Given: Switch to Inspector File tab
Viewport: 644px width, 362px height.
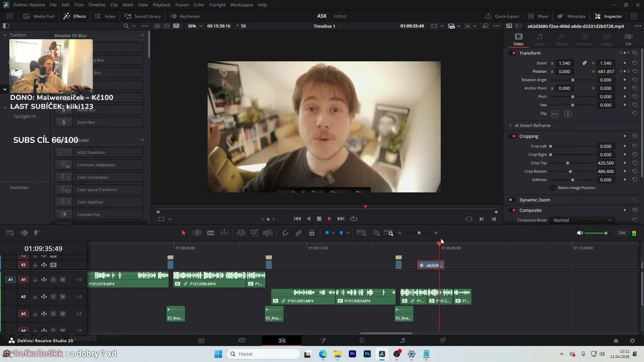Looking at the screenshot, I should tap(628, 40).
